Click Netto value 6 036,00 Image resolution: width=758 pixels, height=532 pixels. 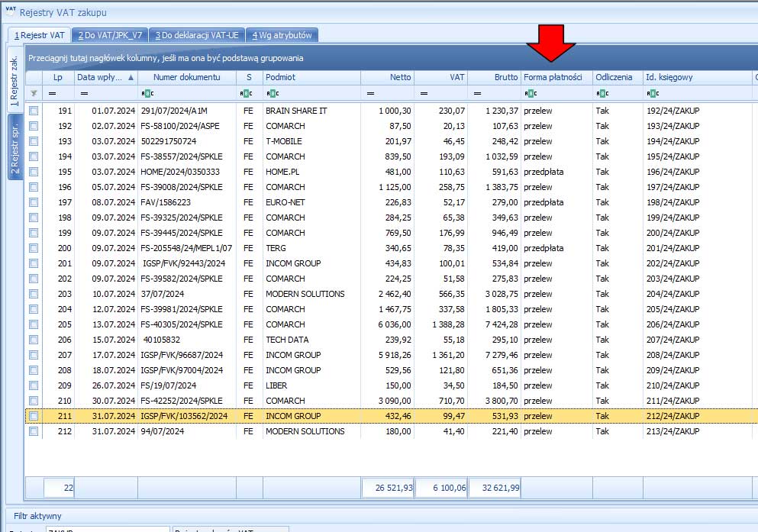click(x=395, y=324)
